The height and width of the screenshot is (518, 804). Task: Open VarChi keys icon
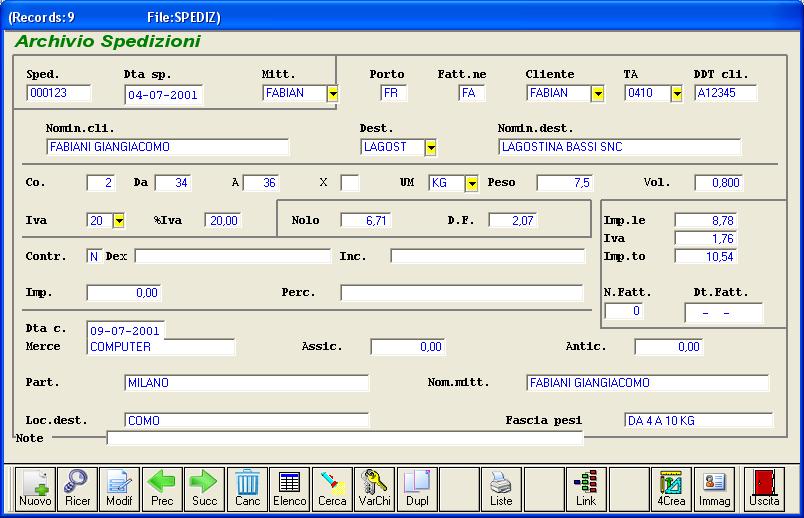375,489
